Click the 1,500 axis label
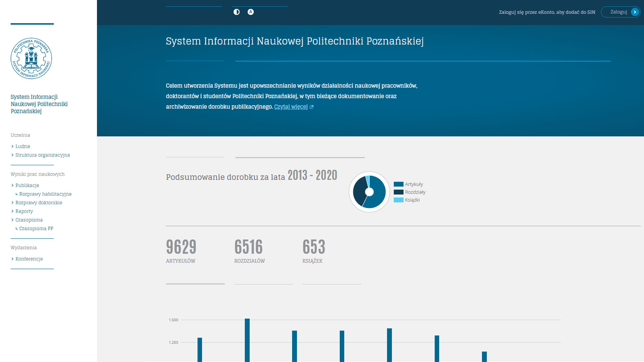The width and height of the screenshot is (644, 362). (173, 320)
